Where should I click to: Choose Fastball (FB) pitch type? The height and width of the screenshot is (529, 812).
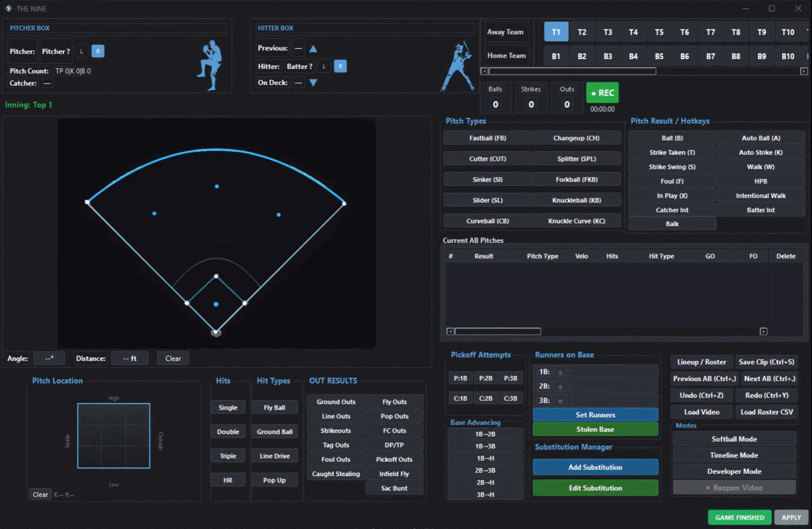click(487, 138)
